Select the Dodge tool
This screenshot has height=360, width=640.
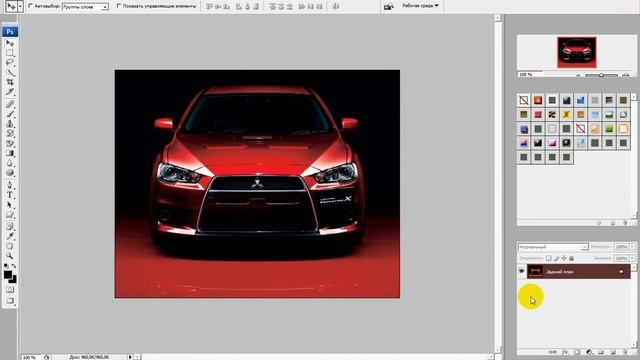(x=10, y=173)
